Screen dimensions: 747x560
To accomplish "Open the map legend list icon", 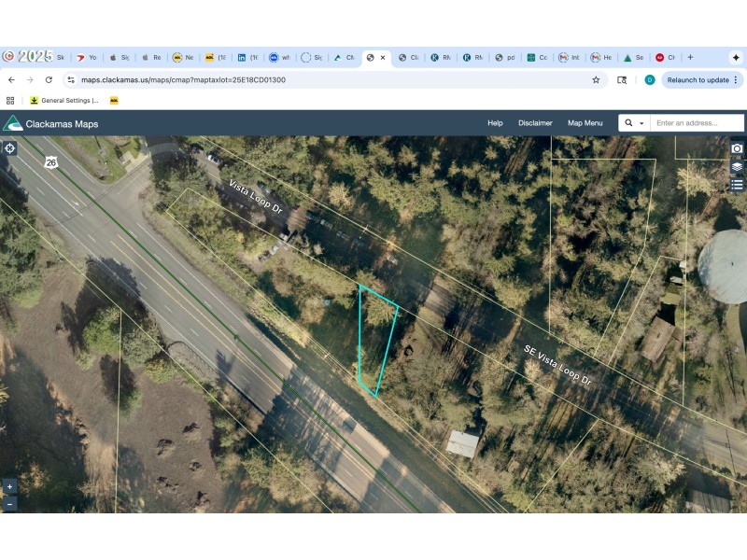I will coord(737,186).
